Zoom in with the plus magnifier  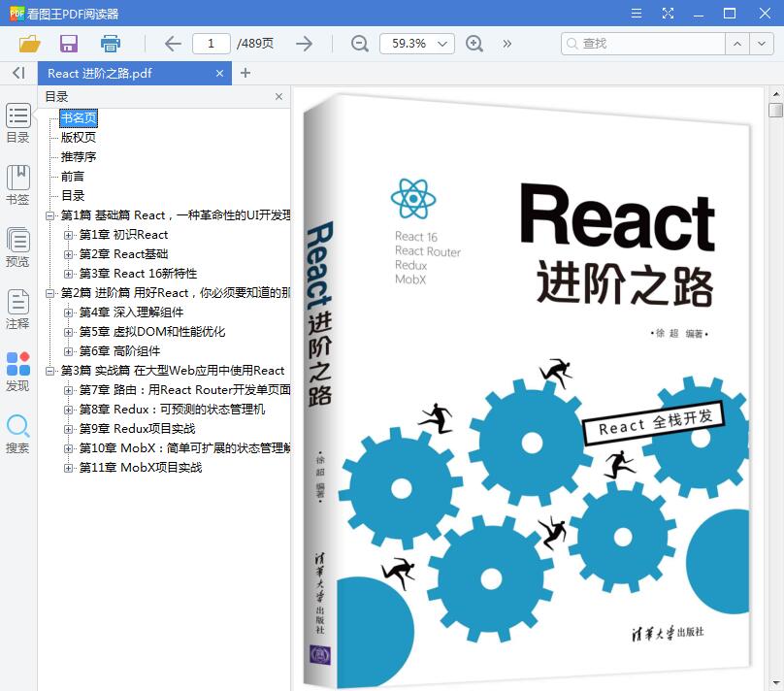(474, 44)
